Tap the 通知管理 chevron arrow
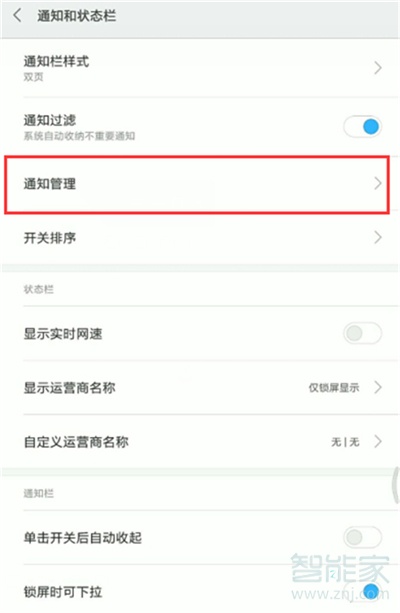 click(x=378, y=183)
